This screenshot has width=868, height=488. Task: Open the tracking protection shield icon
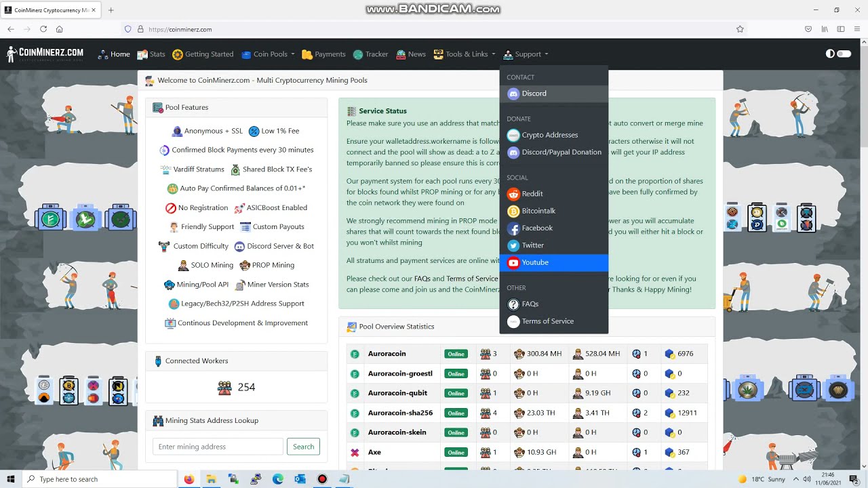pos(127,29)
